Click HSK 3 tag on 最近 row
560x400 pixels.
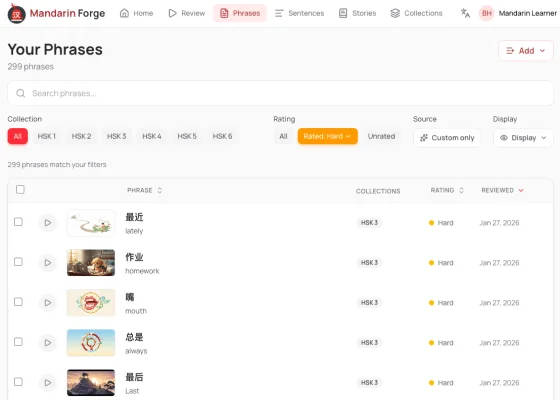click(369, 223)
